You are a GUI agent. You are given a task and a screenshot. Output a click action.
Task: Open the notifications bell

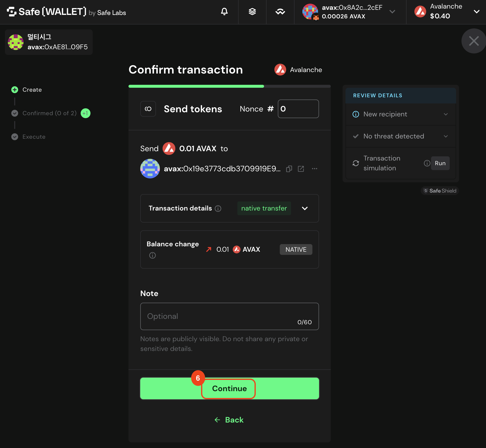click(x=224, y=12)
